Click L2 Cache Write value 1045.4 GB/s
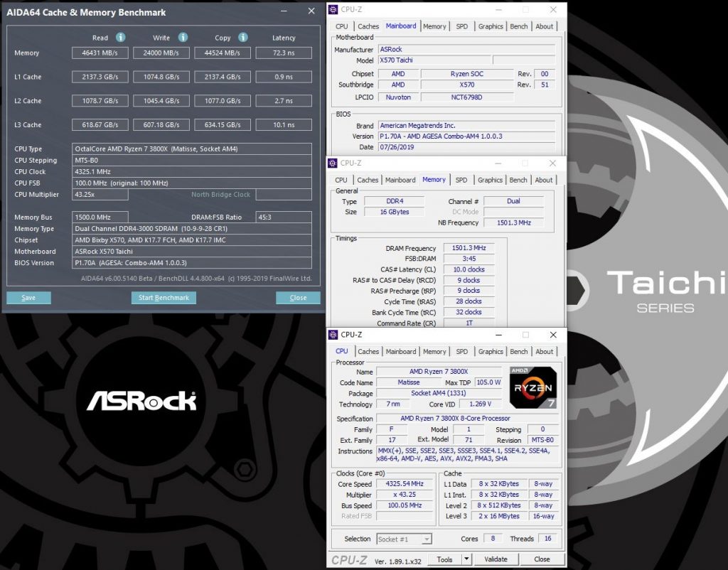 (161, 101)
